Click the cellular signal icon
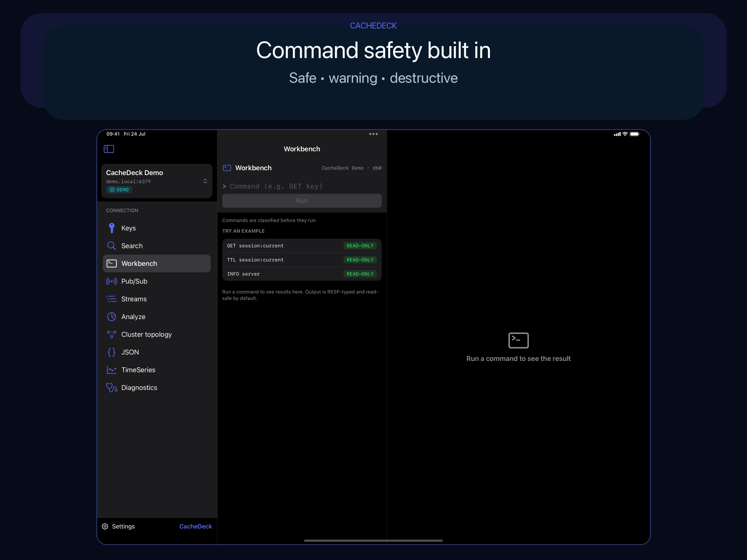 point(617,134)
